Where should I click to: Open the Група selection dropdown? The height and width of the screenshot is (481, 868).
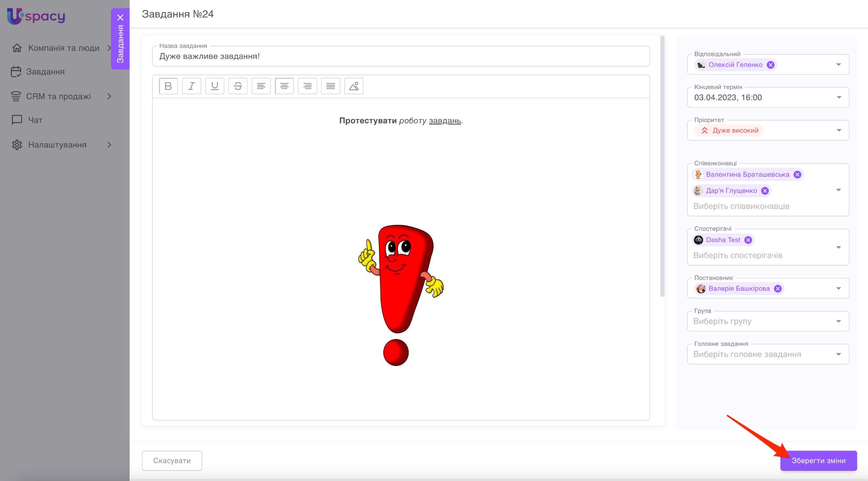[x=838, y=321]
